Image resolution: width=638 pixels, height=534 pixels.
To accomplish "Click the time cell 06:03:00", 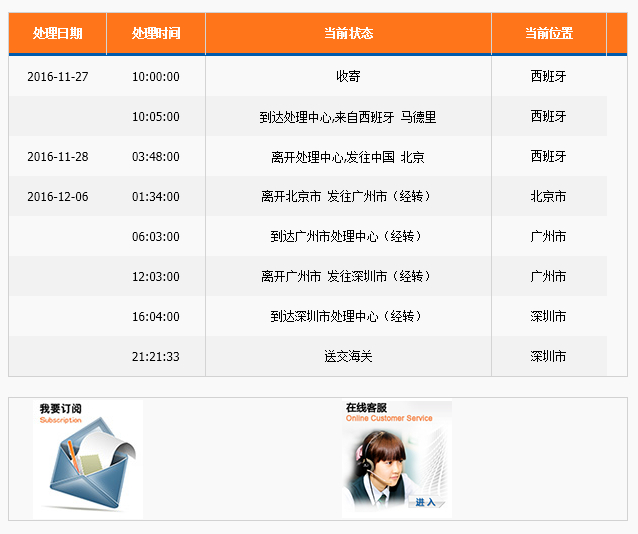I will 155,236.
